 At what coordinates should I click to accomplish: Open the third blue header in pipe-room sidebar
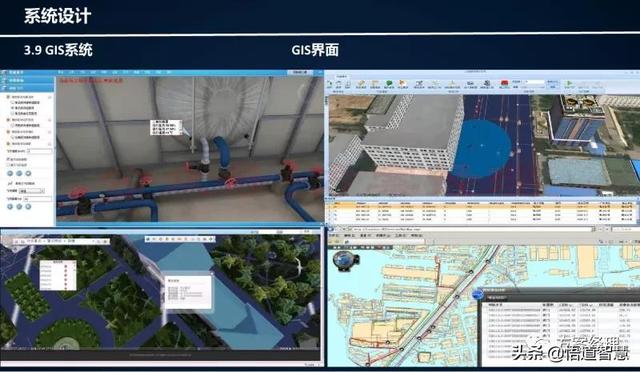coord(27,88)
